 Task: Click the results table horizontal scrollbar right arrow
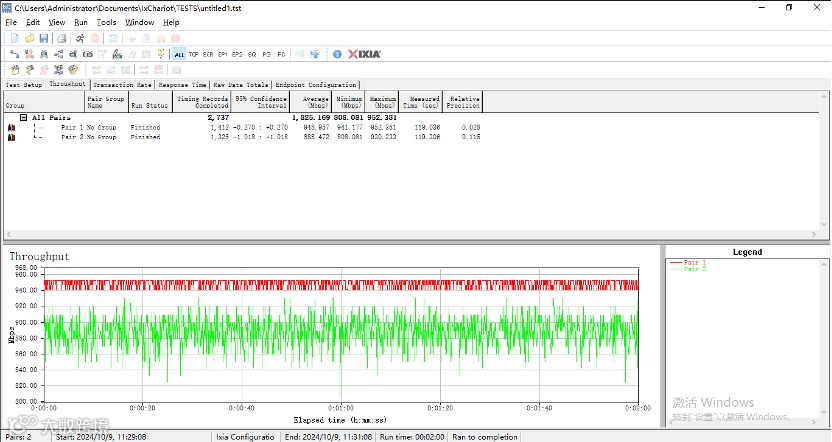[813, 234]
